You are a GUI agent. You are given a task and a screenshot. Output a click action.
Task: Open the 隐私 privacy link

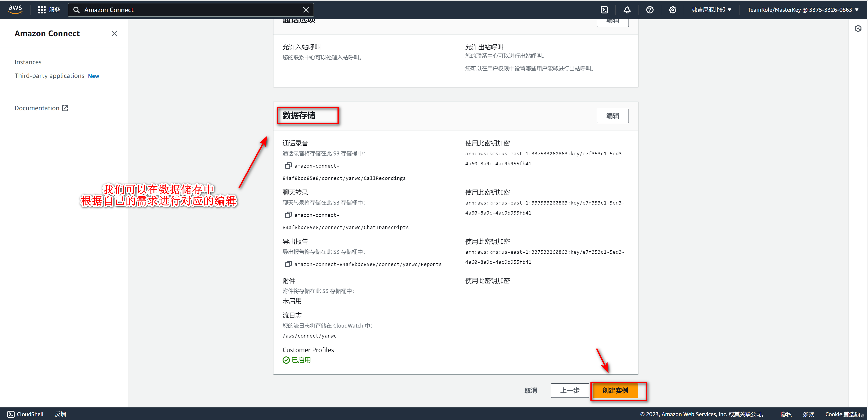click(x=786, y=414)
